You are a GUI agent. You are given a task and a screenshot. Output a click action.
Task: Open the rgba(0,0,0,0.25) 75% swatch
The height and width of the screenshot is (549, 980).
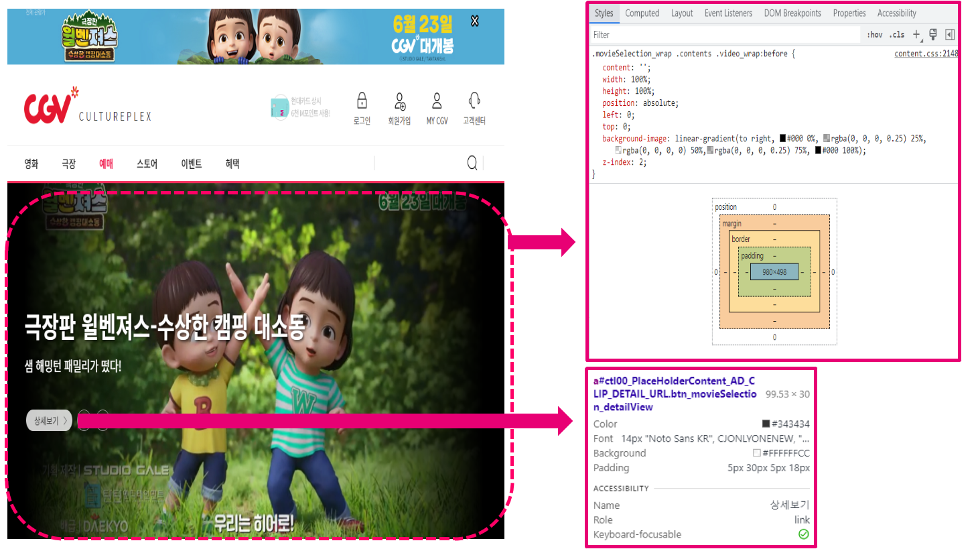click(x=710, y=151)
